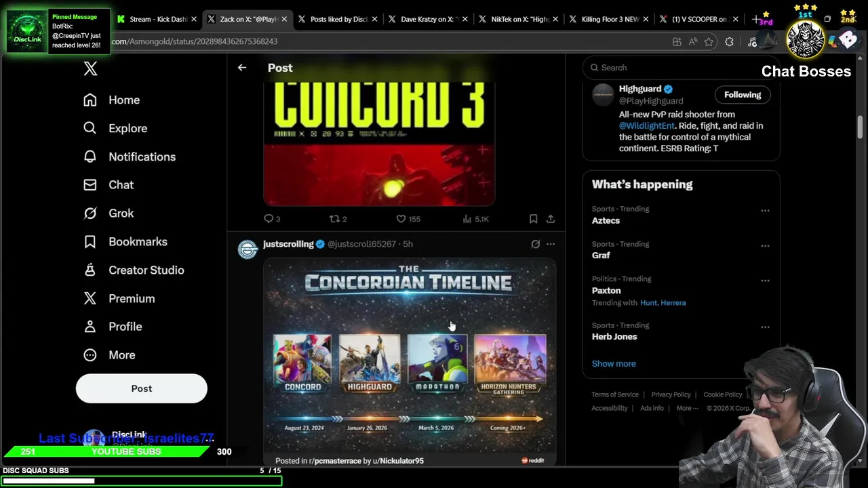
Task: Click the browser extensions puzzle icon
Action: pos(729,42)
